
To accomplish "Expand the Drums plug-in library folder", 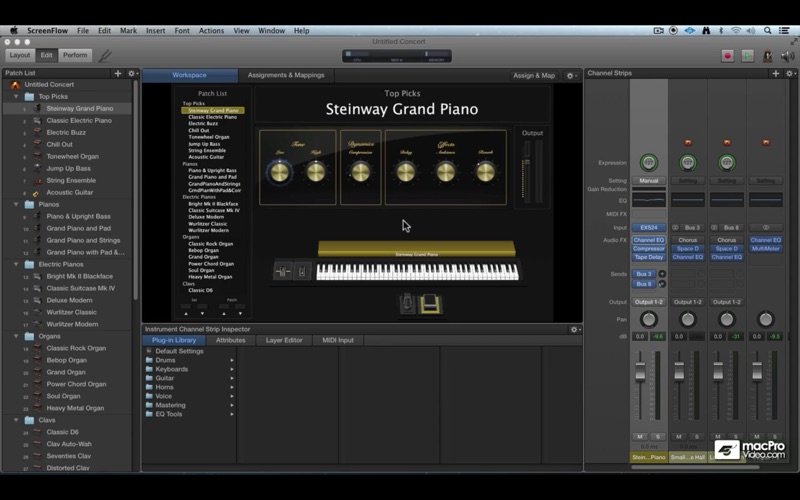I will [x=232, y=360].
